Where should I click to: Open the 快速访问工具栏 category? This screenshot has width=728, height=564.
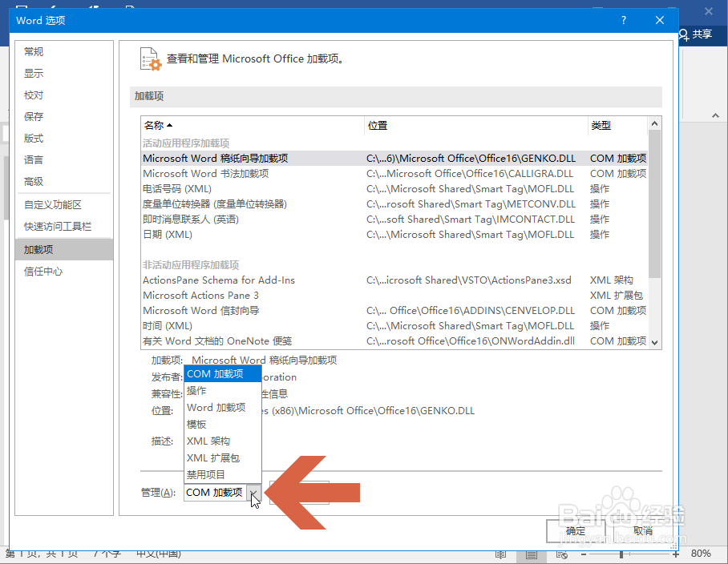[63, 227]
